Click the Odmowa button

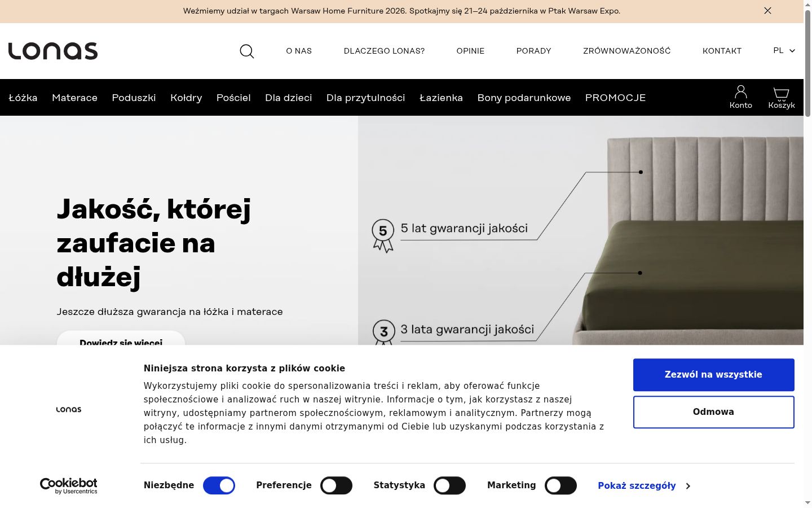pyautogui.click(x=713, y=412)
